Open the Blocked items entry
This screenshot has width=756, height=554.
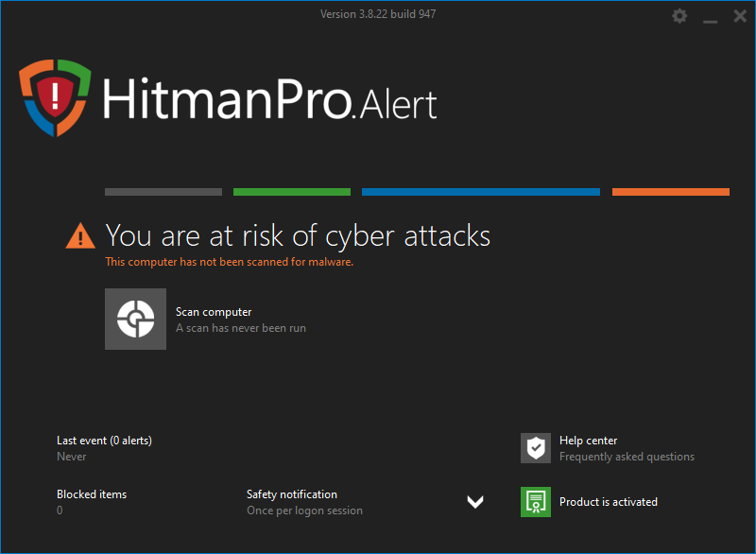(x=92, y=494)
